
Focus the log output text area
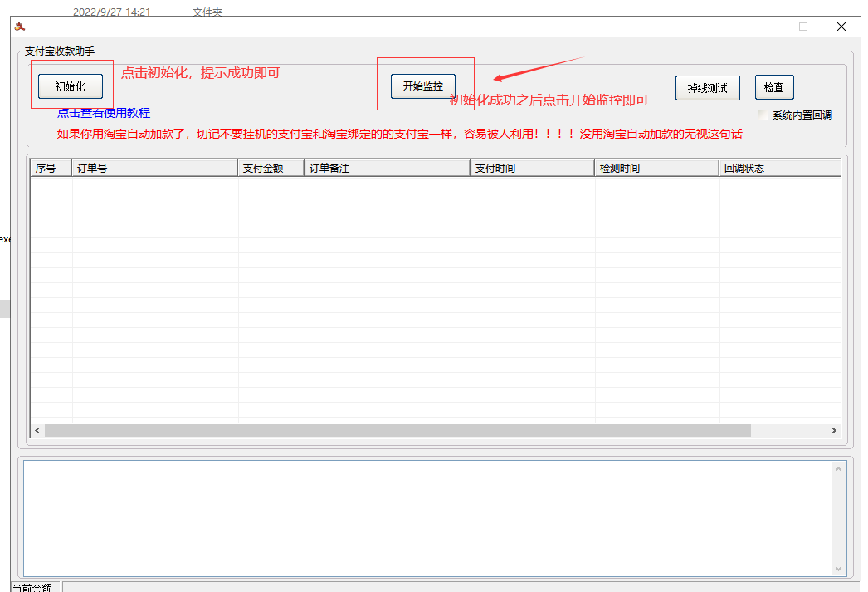(x=427, y=518)
